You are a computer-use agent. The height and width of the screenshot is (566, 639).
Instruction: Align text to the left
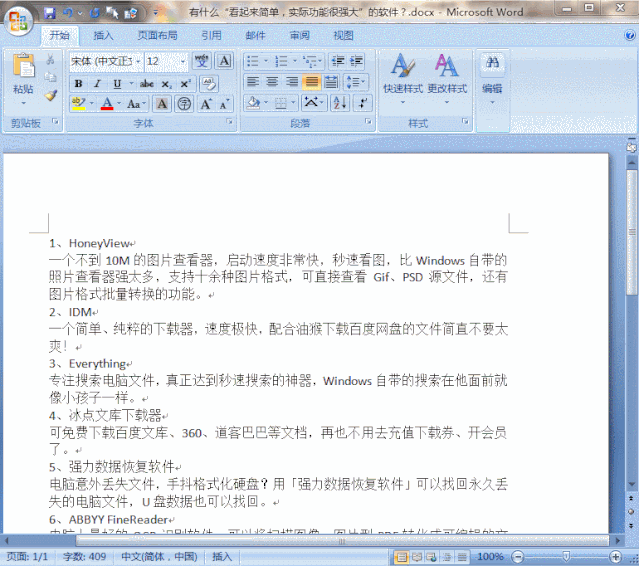[x=253, y=82]
